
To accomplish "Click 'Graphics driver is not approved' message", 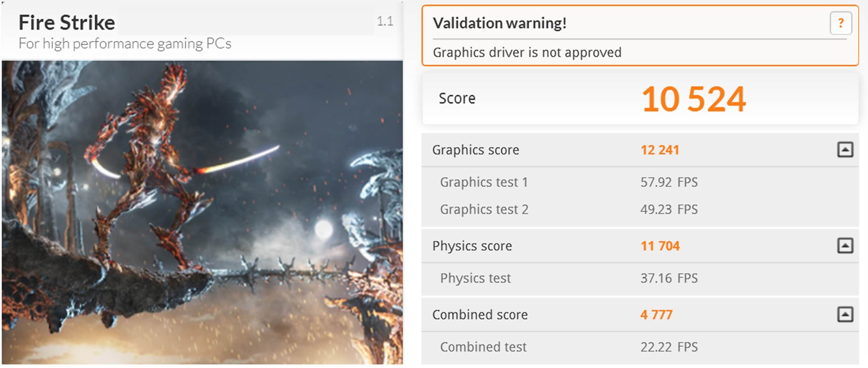I will [x=527, y=53].
